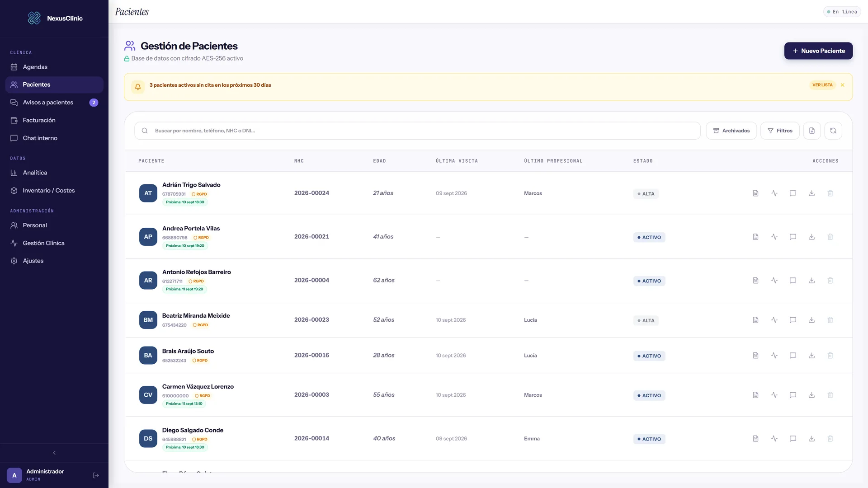Open Agendas in the sidebar
The height and width of the screenshot is (488, 868).
click(x=54, y=67)
